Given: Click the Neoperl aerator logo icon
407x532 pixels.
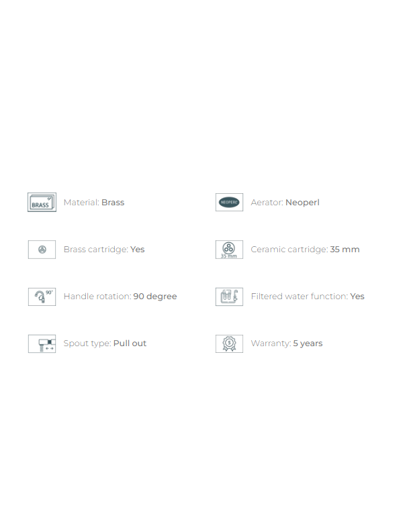Looking at the screenshot, I should (x=229, y=202).
